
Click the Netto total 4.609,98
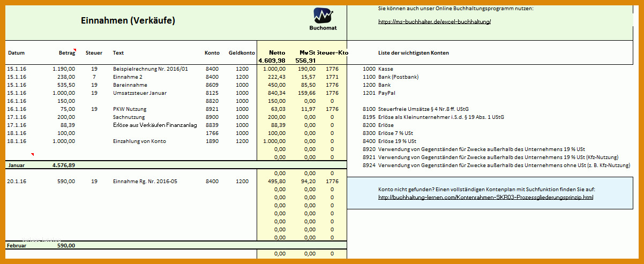coord(272,61)
